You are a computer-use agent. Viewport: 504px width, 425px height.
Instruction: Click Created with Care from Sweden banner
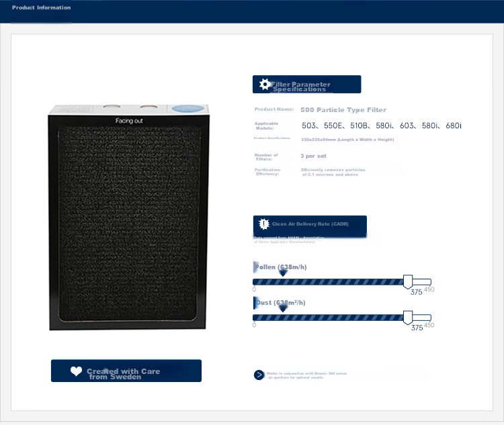[126, 371]
